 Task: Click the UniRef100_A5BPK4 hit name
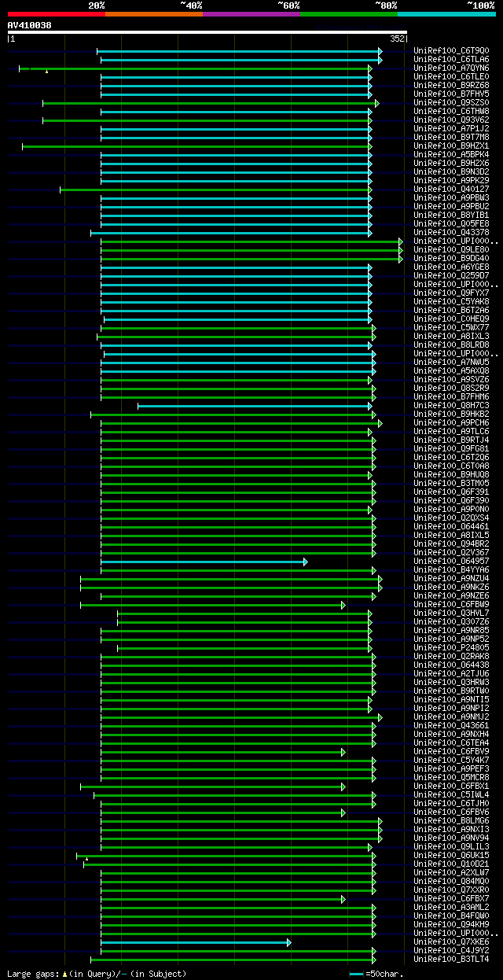click(451, 155)
